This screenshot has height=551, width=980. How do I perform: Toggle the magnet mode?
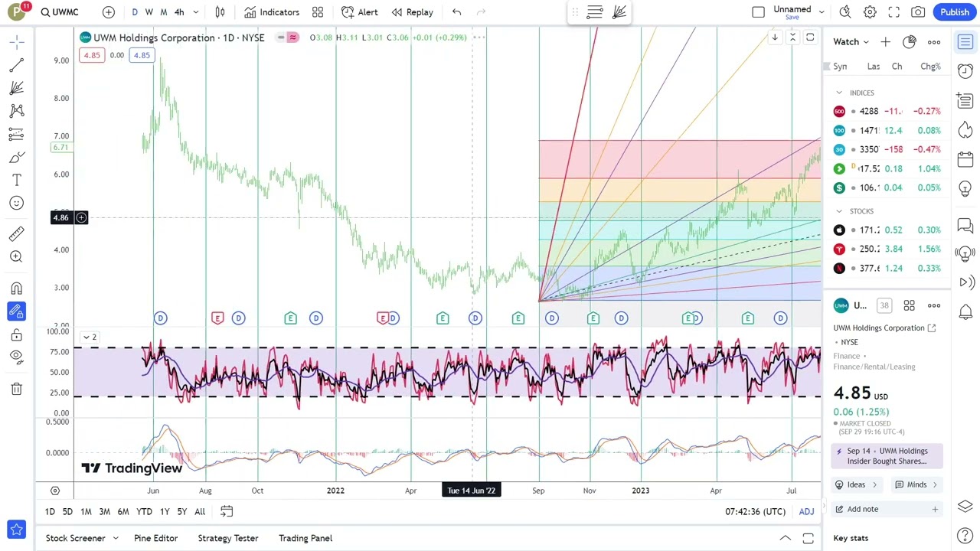(16, 289)
